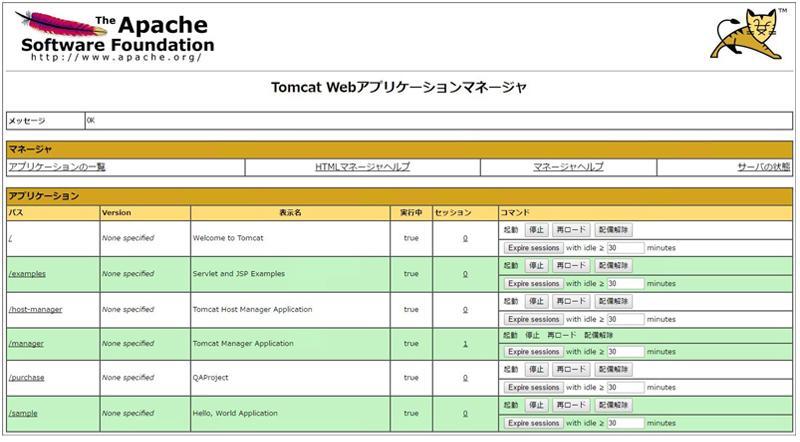Open マネージャヘルプ link
The width and height of the screenshot is (800, 442).
[x=568, y=167]
